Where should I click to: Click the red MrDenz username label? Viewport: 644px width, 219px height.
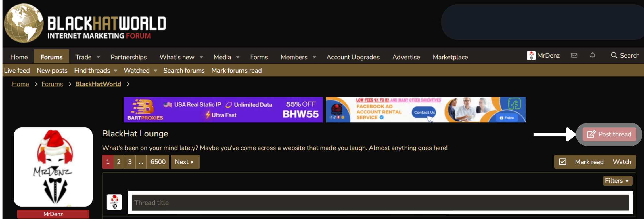click(53, 214)
